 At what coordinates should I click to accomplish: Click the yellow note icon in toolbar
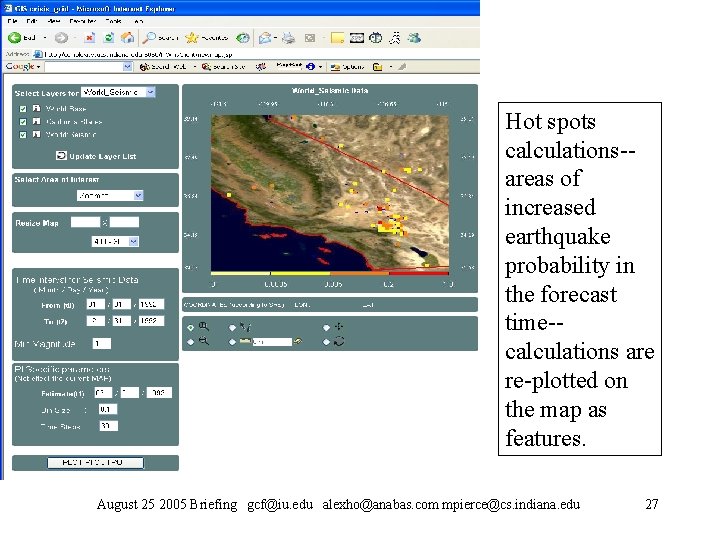pyautogui.click(x=337, y=38)
